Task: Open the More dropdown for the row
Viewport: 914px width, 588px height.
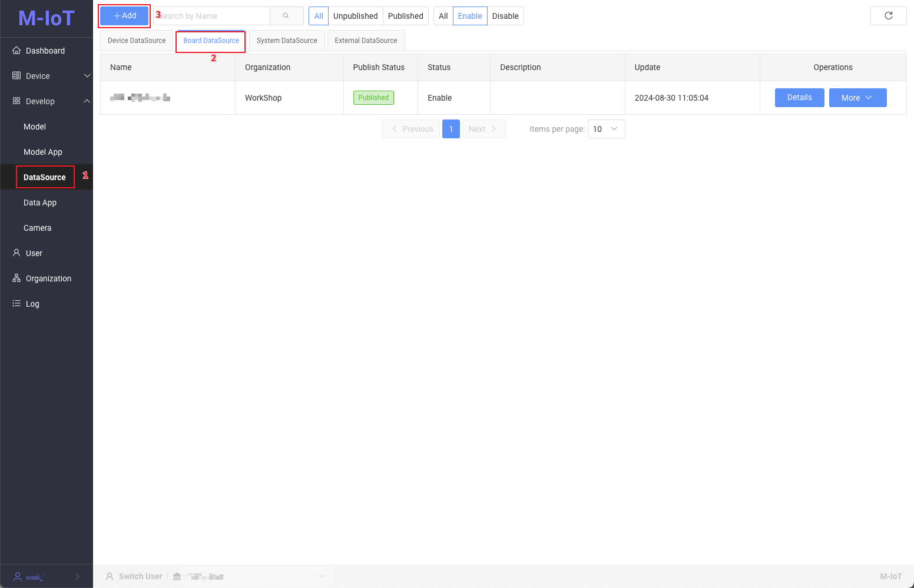Action: 857,98
